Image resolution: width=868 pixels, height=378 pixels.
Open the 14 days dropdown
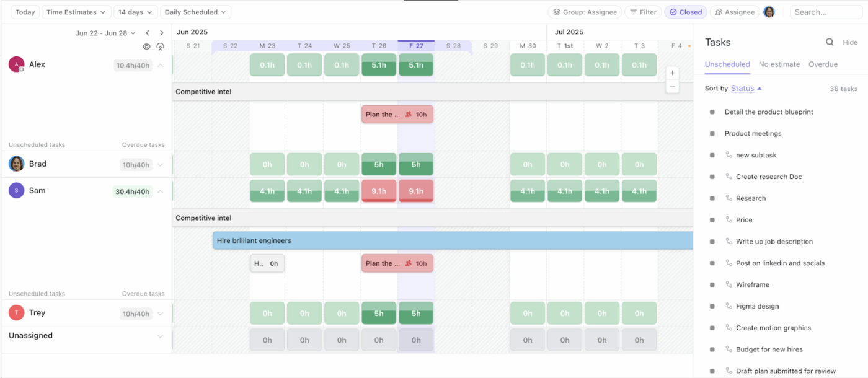(135, 11)
